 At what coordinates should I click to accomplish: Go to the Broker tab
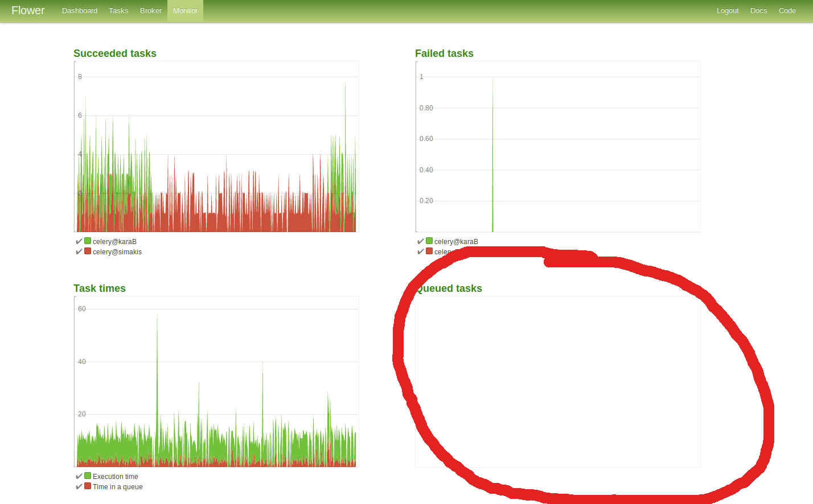[151, 11]
